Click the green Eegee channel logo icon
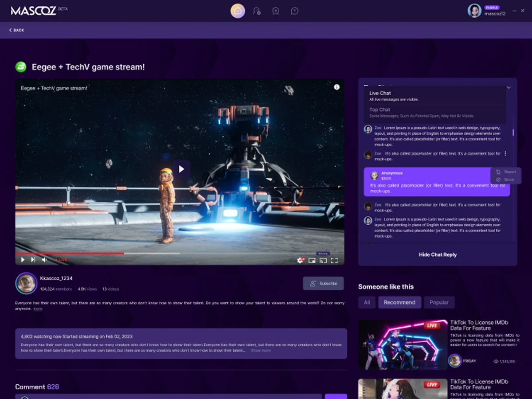 coord(21,67)
